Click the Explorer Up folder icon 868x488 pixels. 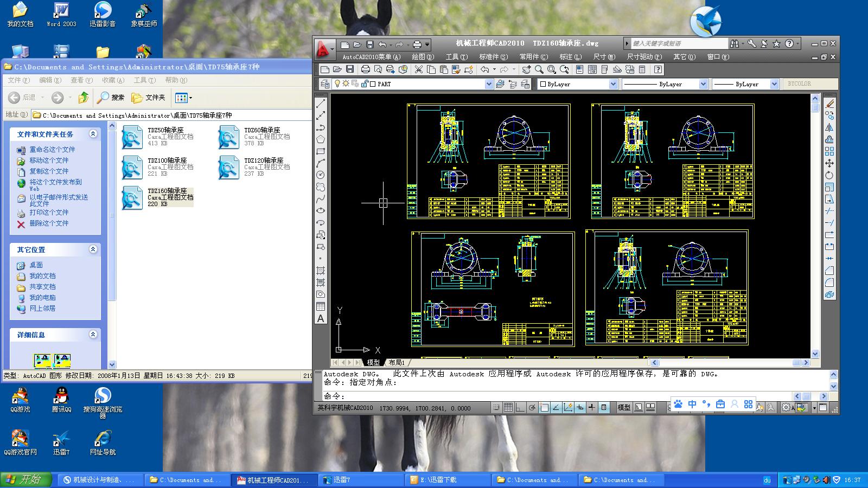click(x=83, y=98)
